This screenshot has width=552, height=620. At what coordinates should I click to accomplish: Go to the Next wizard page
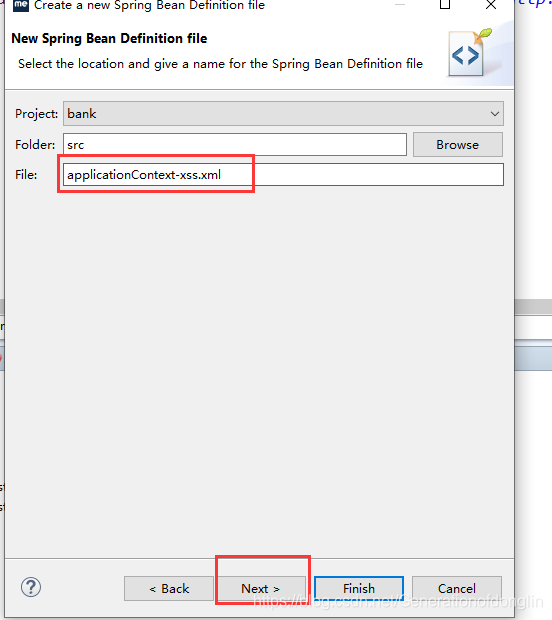coord(261,588)
